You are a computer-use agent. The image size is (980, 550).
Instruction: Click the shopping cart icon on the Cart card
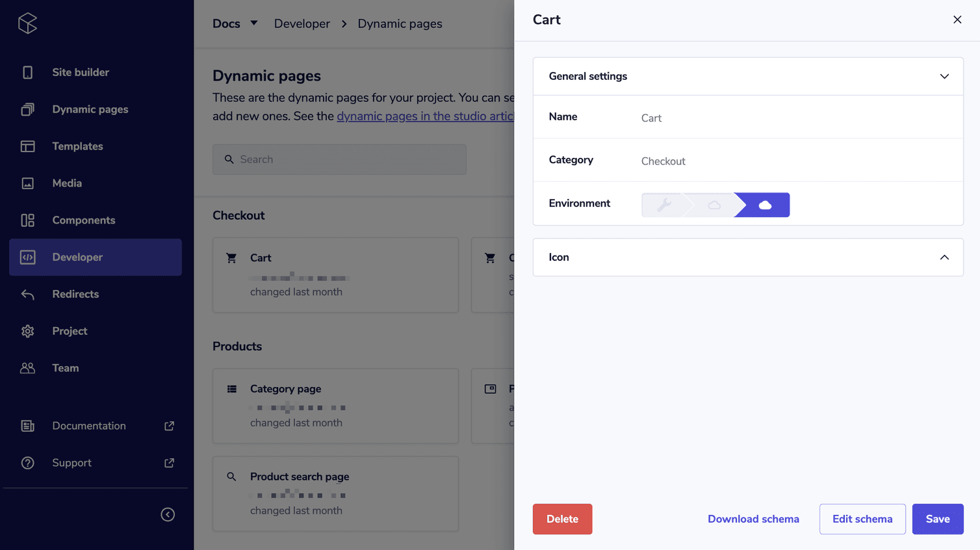[x=231, y=257]
